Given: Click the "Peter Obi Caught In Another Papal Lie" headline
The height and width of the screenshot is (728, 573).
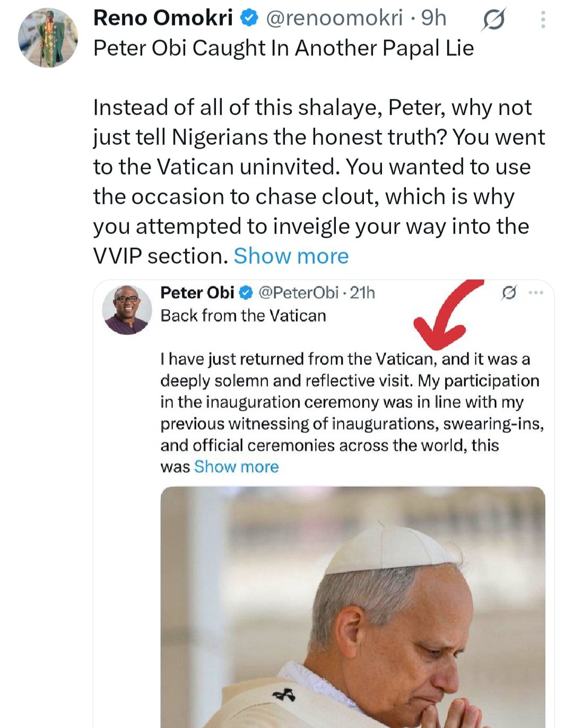Looking at the screenshot, I should pyautogui.click(x=283, y=48).
